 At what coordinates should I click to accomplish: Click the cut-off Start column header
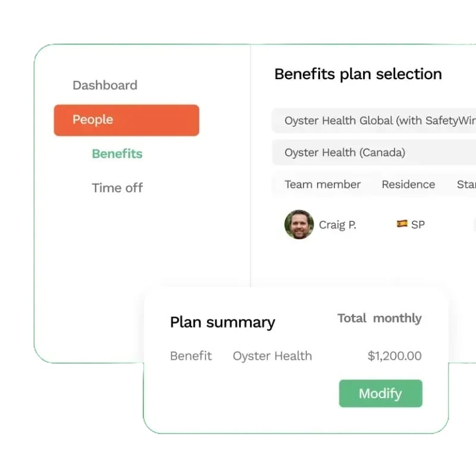point(466,184)
